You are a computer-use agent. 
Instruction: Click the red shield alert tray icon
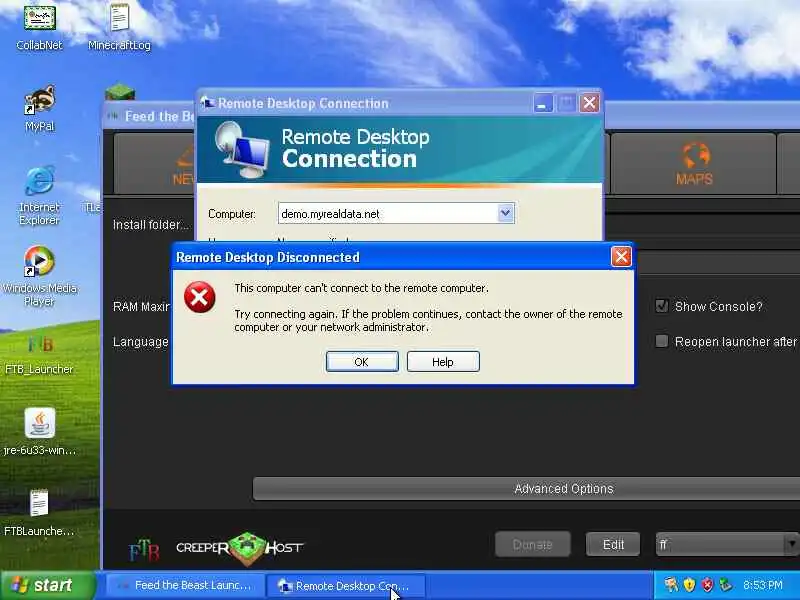(707, 585)
